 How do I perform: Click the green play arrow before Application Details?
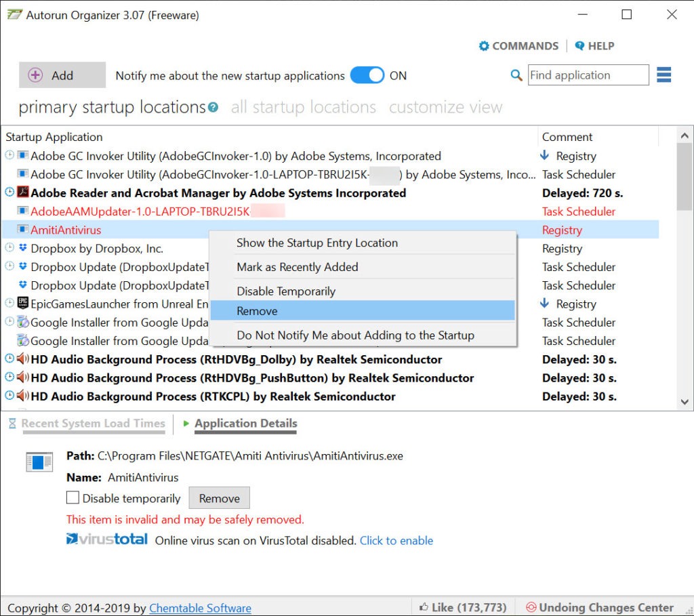(186, 424)
